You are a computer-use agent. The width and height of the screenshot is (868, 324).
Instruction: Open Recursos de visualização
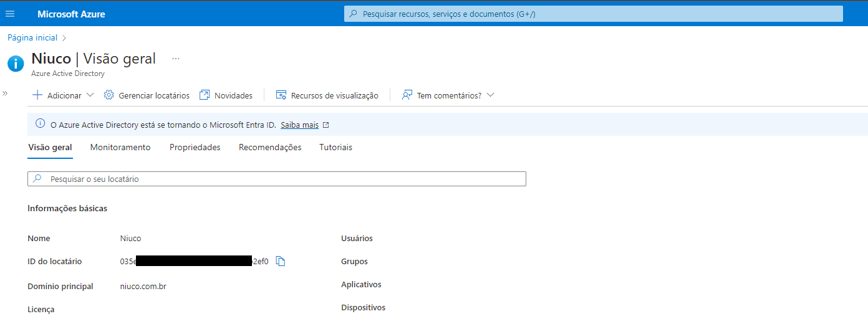[x=335, y=96]
